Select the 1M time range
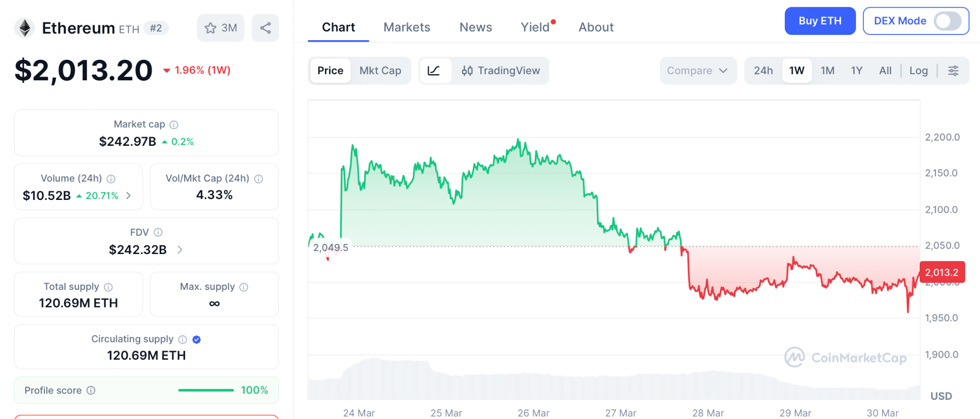The height and width of the screenshot is (419, 980). tap(827, 71)
